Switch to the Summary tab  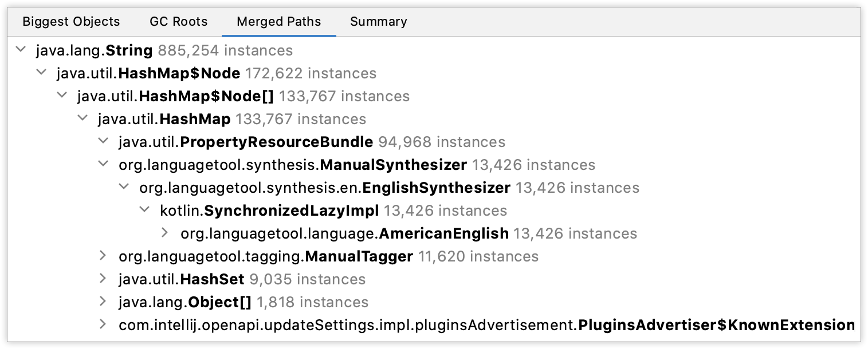(x=378, y=21)
